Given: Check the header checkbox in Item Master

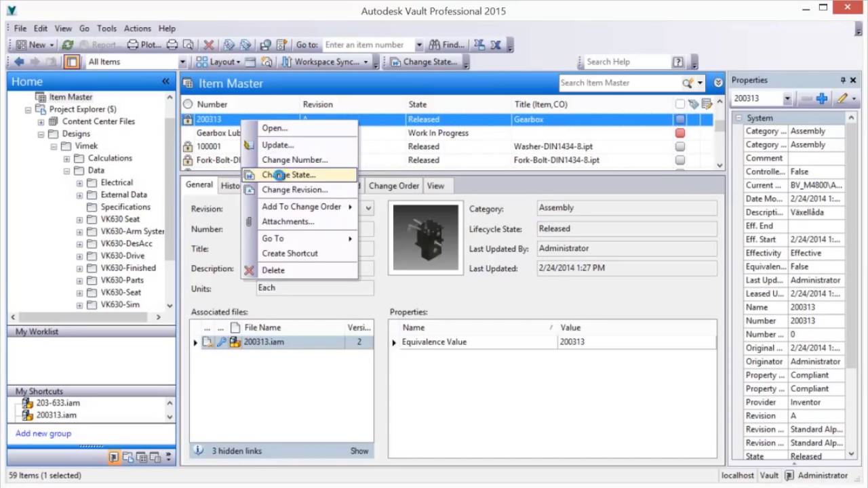Looking at the screenshot, I should pos(680,104).
